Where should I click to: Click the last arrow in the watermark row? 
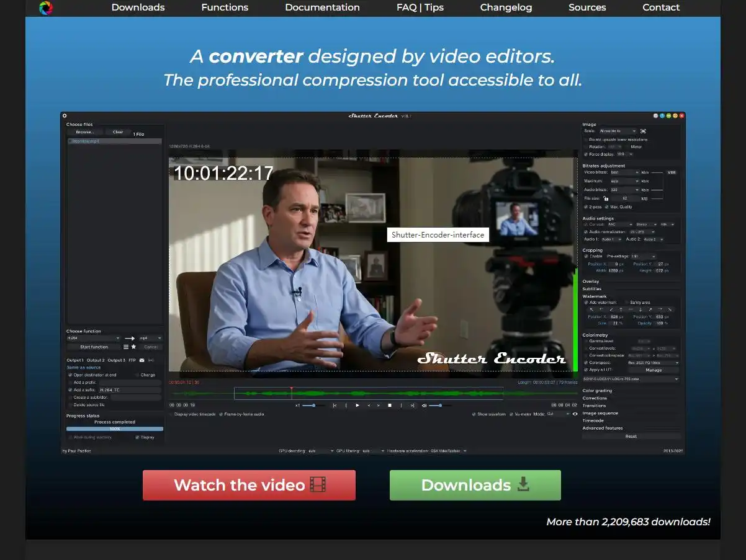[x=670, y=309]
